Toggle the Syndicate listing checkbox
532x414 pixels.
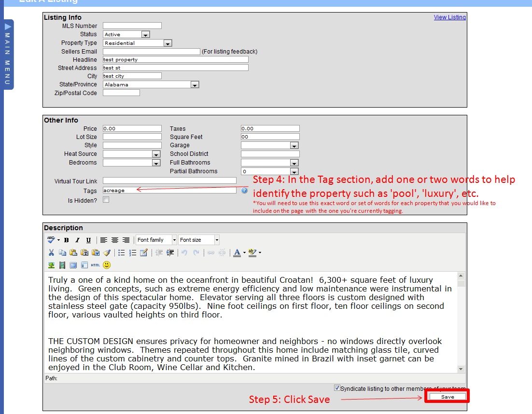337,388
